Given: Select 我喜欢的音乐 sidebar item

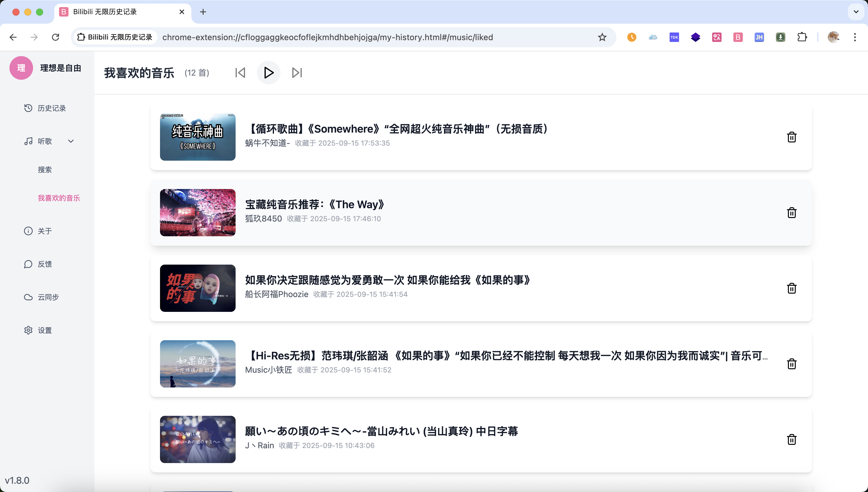Looking at the screenshot, I should pos(59,198).
